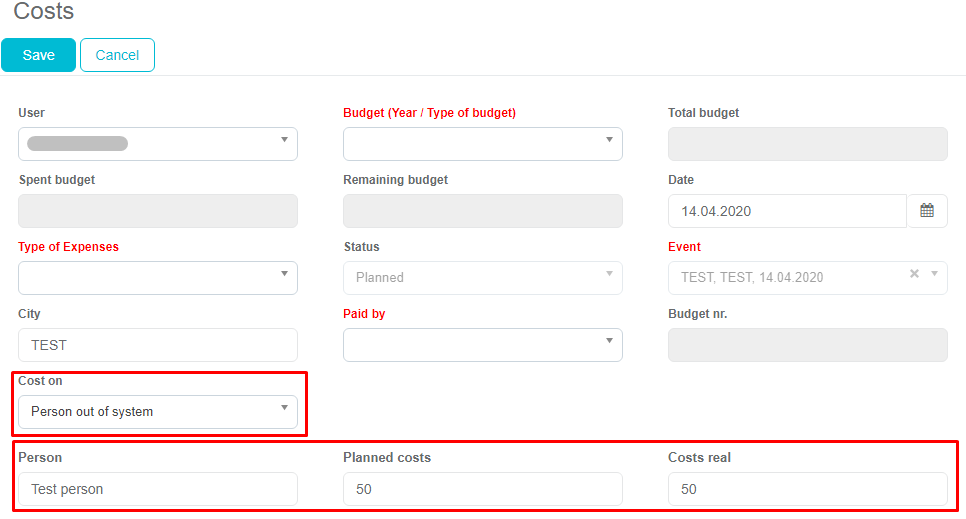Image resolution: width=966 pixels, height=519 pixels.
Task: Click the Total budget field
Action: click(807, 144)
